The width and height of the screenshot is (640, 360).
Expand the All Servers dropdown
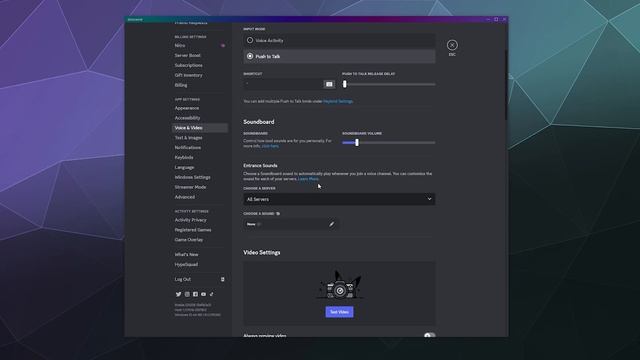pyautogui.click(x=339, y=199)
